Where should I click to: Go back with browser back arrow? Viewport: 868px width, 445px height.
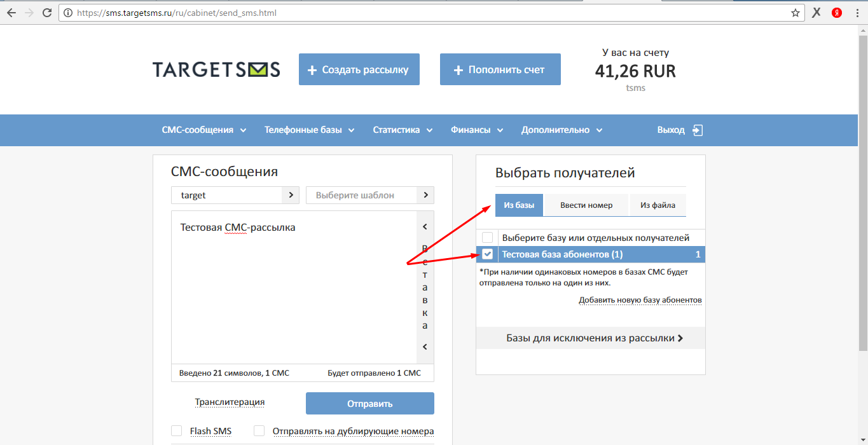11,13
